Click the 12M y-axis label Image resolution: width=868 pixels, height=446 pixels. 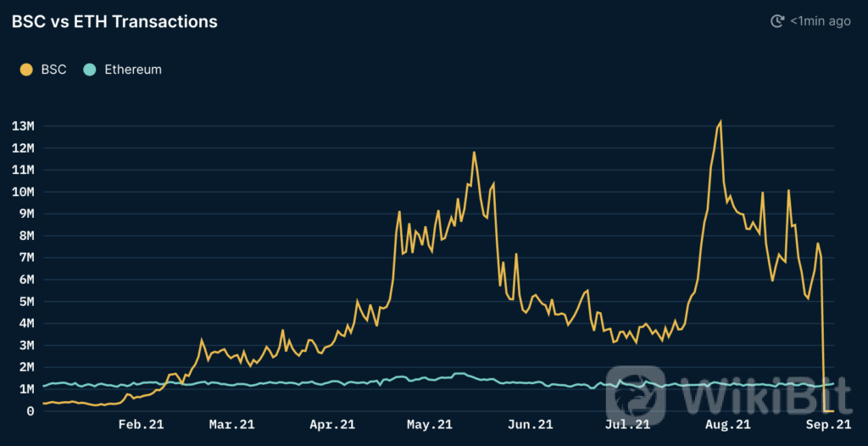pos(23,148)
